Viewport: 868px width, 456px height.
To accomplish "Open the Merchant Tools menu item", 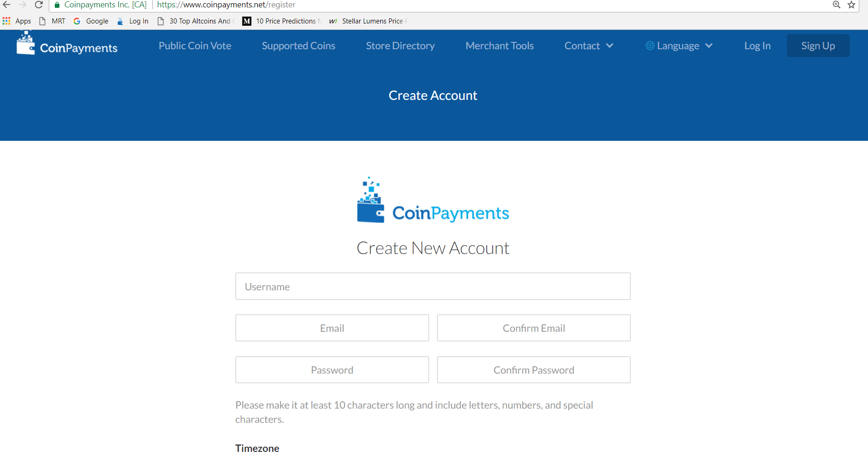I will (x=500, y=46).
